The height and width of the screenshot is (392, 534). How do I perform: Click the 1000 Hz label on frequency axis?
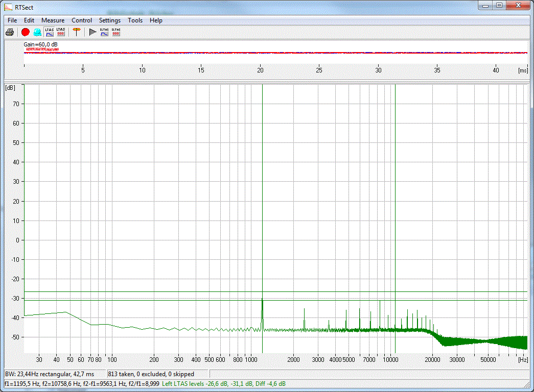(251, 360)
